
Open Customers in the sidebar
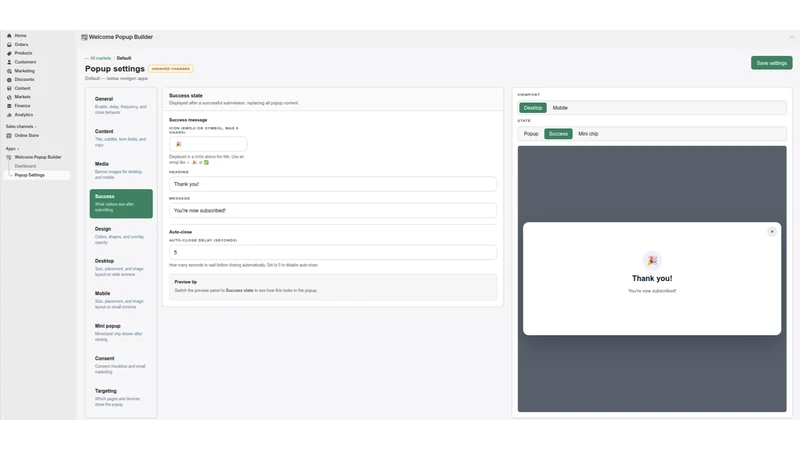pyautogui.click(x=25, y=62)
